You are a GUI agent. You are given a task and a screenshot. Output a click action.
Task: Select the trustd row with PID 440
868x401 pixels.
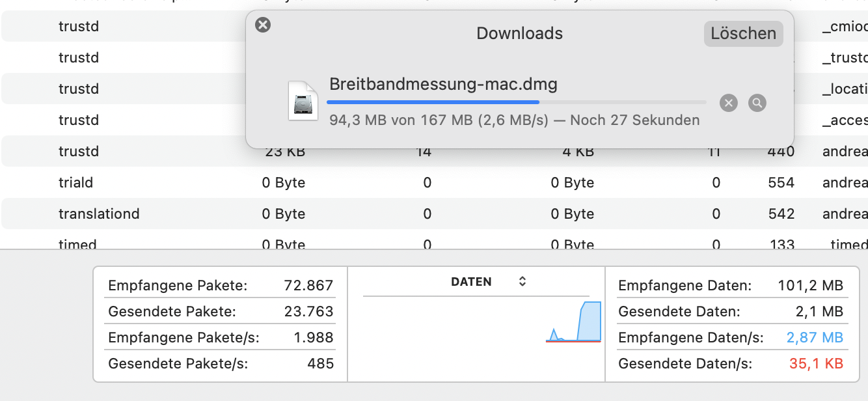(79, 152)
